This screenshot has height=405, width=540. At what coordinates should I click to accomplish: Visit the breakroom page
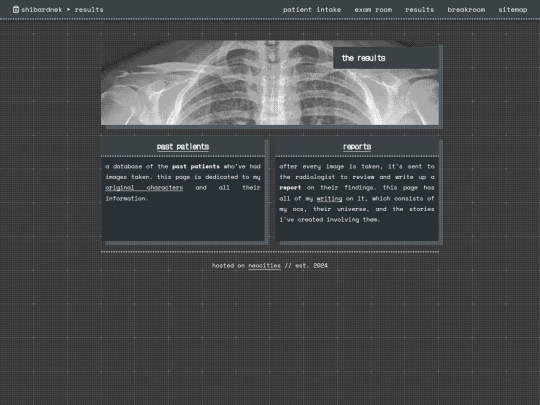point(466,10)
